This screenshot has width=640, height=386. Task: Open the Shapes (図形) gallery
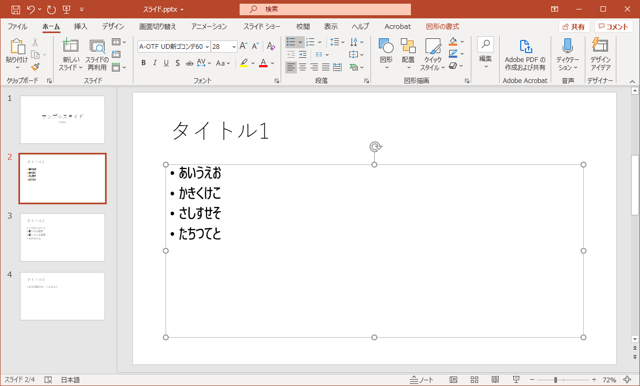tap(386, 53)
